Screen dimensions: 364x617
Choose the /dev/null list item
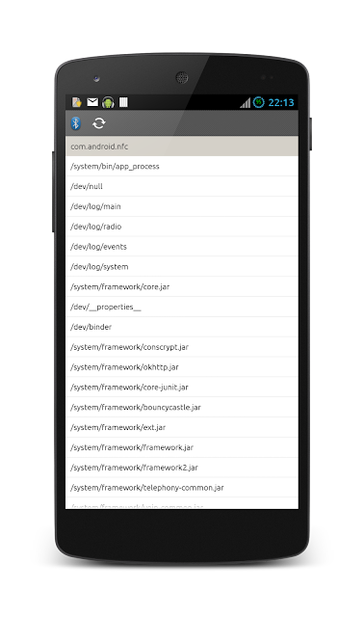coord(182,186)
